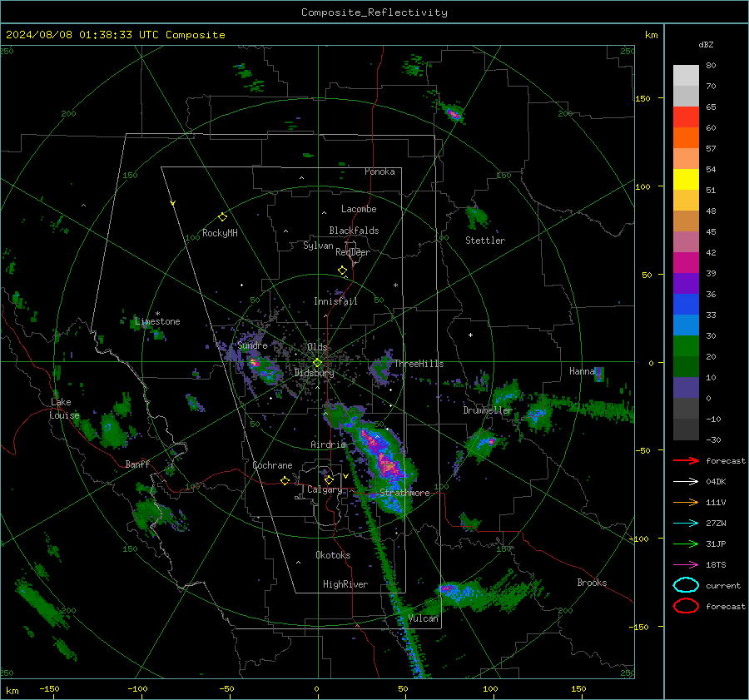Select the purple 36-39 dBZ swatch
Image resolution: width=749 pixels, height=700 pixels.
(686, 283)
